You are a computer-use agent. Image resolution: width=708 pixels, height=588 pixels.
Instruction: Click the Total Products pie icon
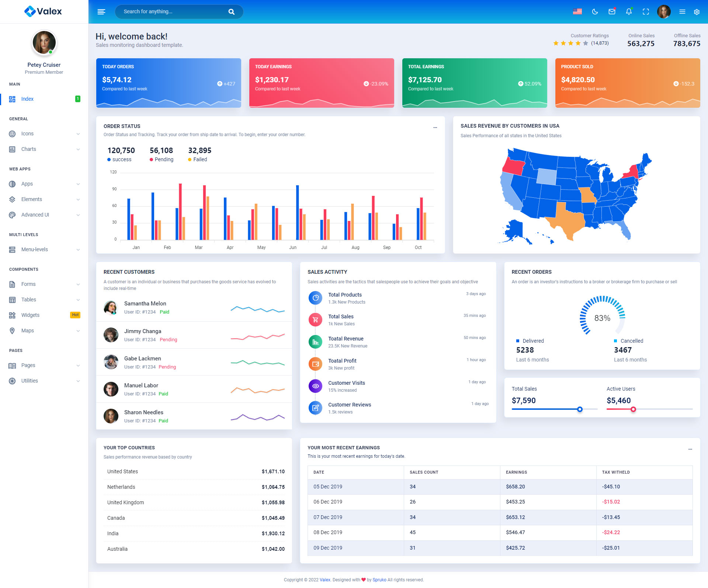[315, 298]
